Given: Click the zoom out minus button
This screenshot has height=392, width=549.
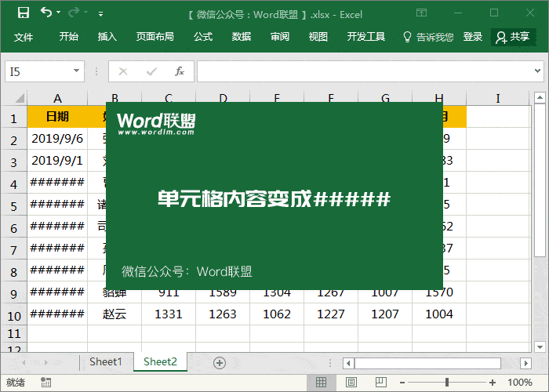Looking at the screenshot, I should 402,383.
